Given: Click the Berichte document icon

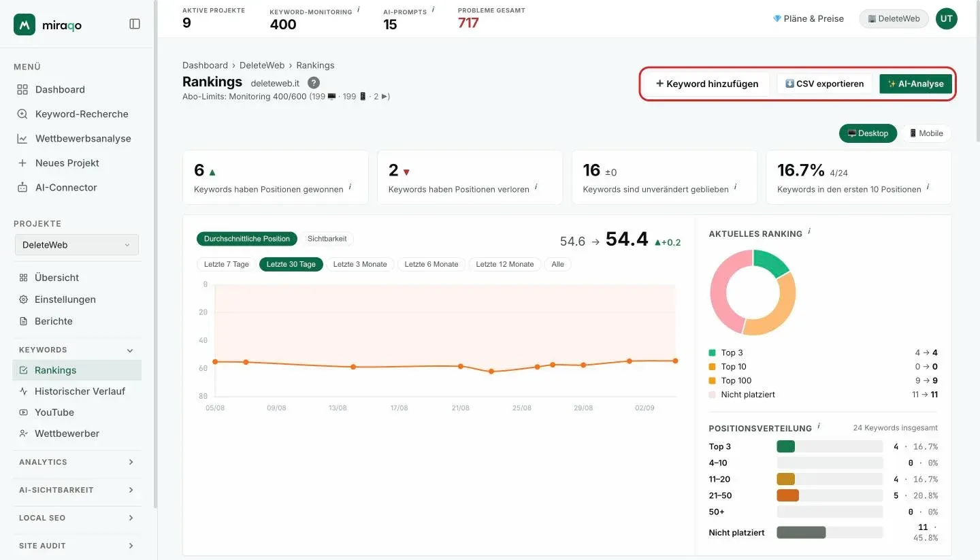Looking at the screenshot, I should click(x=23, y=321).
